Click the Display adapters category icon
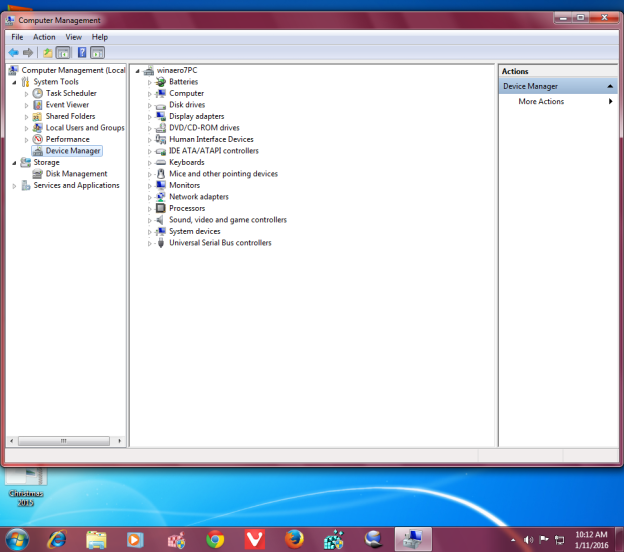The width and height of the screenshot is (624, 552). (x=161, y=116)
